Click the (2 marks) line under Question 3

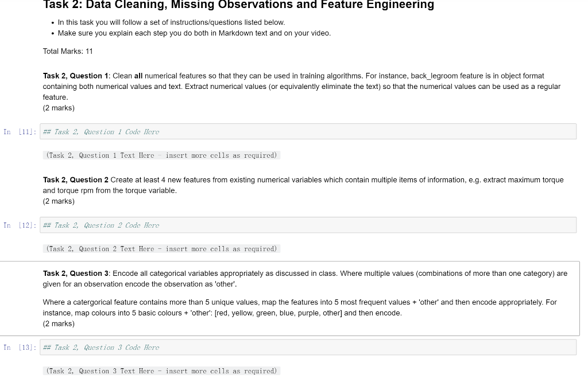click(58, 323)
